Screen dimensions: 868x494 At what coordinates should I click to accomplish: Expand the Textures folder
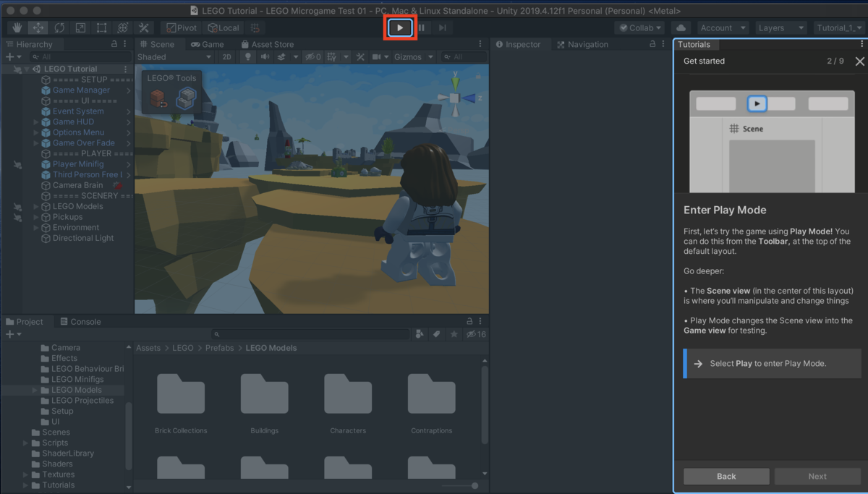point(26,474)
